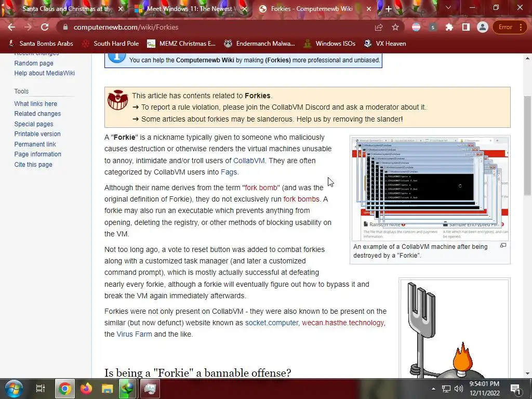Open Random page in sidebar
532x399 pixels.
point(34,63)
